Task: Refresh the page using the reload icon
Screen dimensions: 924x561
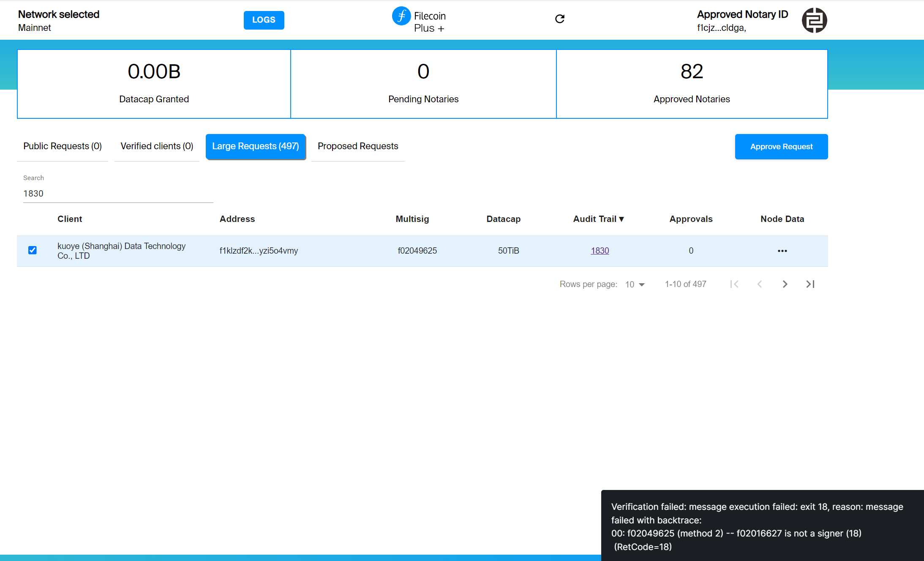Action: tap(560, 19)
